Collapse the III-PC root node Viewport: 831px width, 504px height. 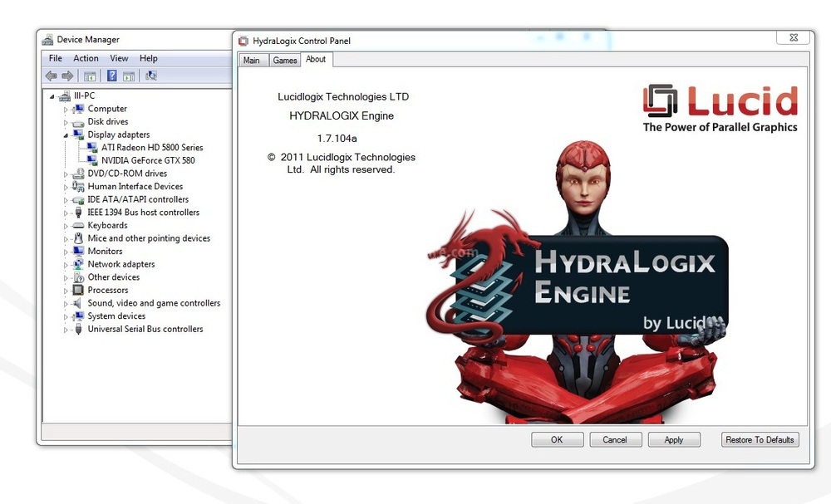pos(52,96)
